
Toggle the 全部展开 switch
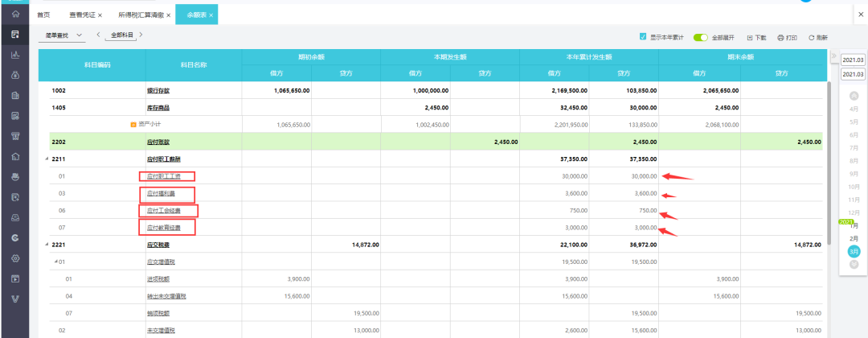coord(701,38)
